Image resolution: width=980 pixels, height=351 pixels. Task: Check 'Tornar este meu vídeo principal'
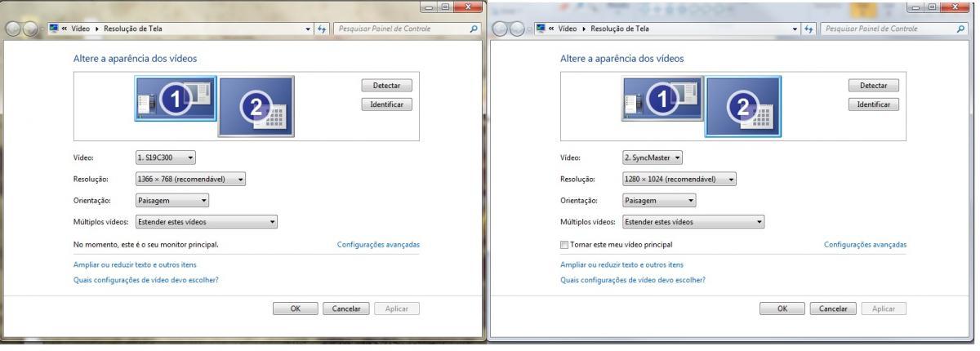(x=564, y=245)
